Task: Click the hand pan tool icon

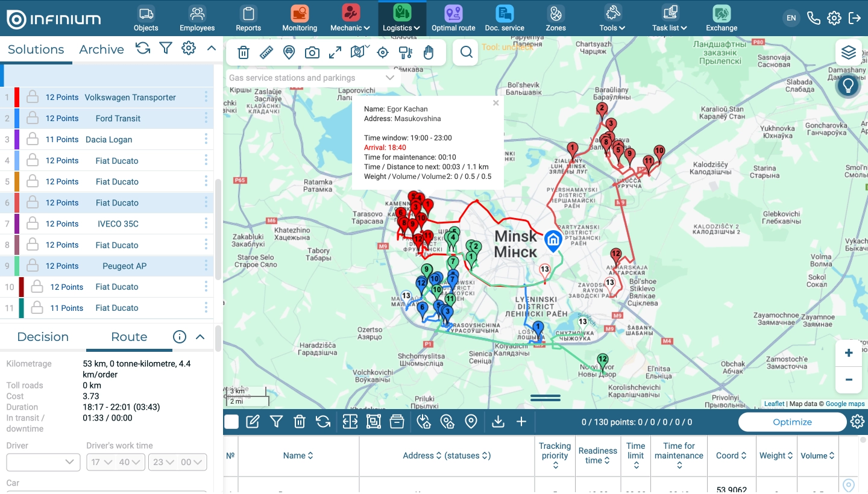Action: pos(429,52)
